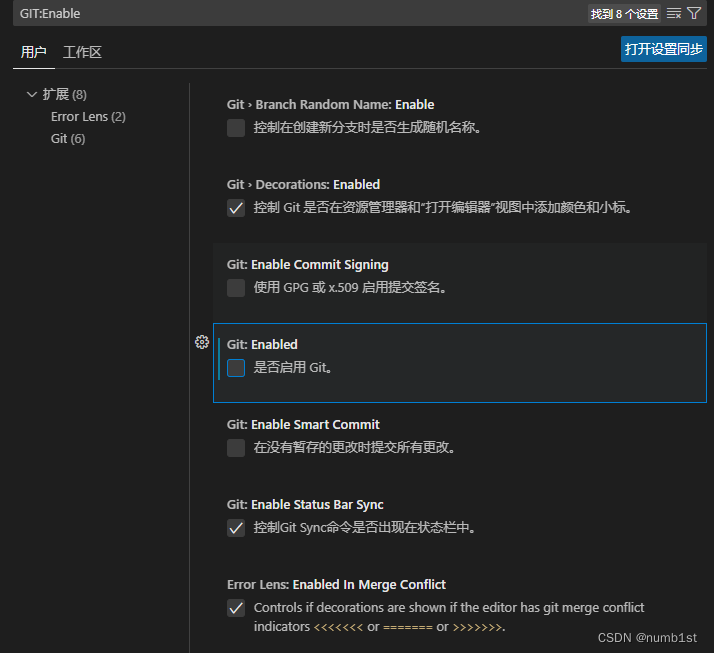Click description 在没有暂存的更改时提交所有更改。

coord(355,448)
